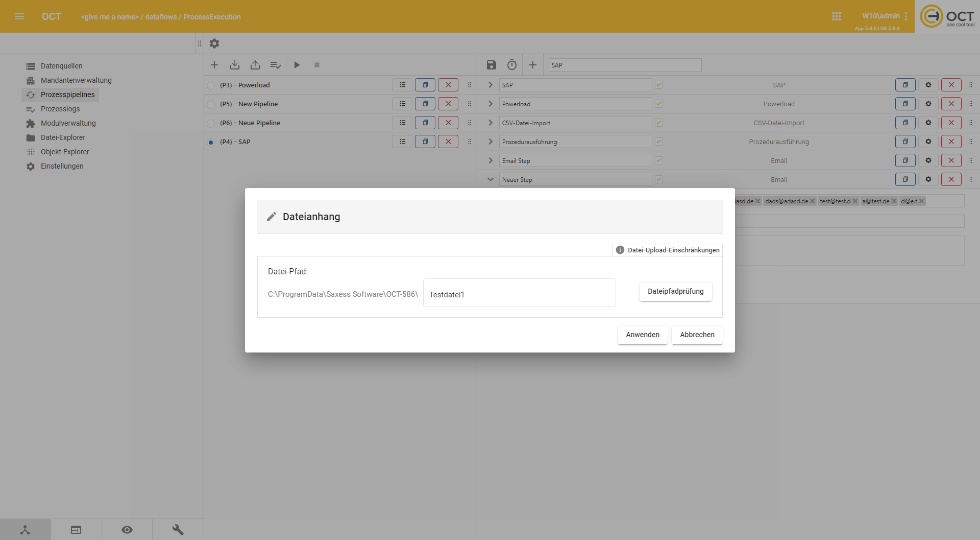This screenshot has height=540, width=980.
Task: Collapse the Neuer Step row
Action: [x=491, y=179]
